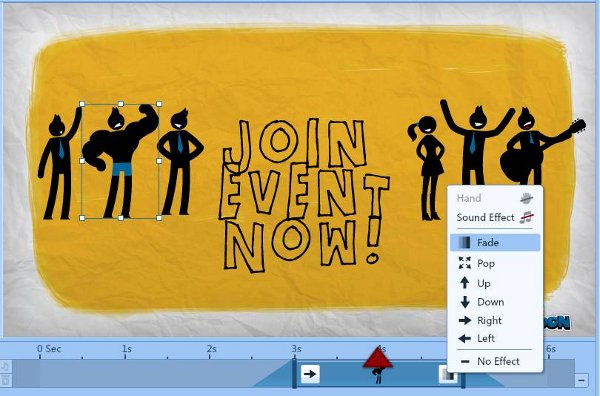
Task: Click the 3s mark on timeline ruler
Action: pyautogui.click(x=296, y=349)
